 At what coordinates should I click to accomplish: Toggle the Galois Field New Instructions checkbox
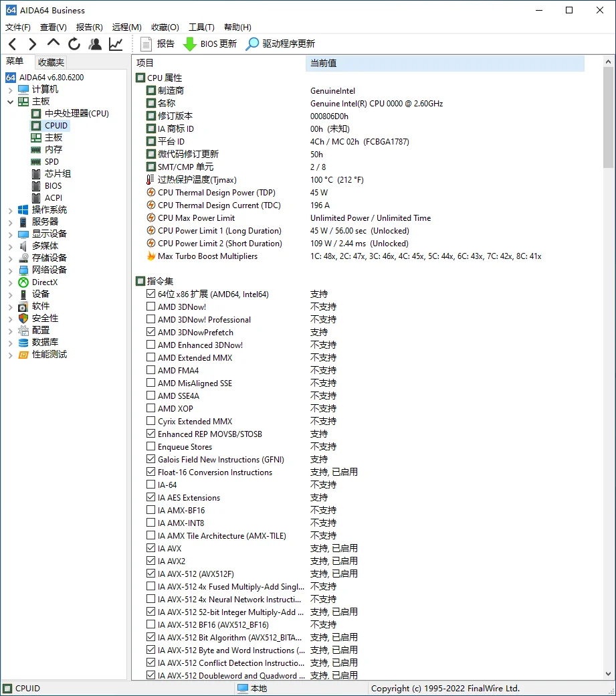tap(150, 459)
